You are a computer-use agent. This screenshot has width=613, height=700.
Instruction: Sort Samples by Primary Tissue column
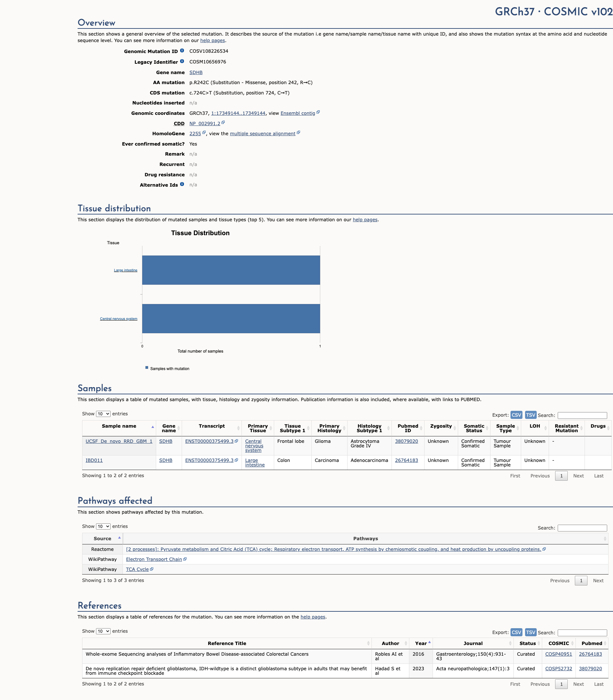tap(258, 428)
